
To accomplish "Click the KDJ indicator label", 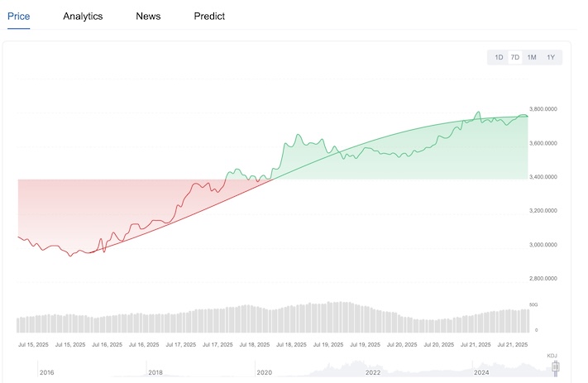I will pyautogui.click(x=552, y=355).
